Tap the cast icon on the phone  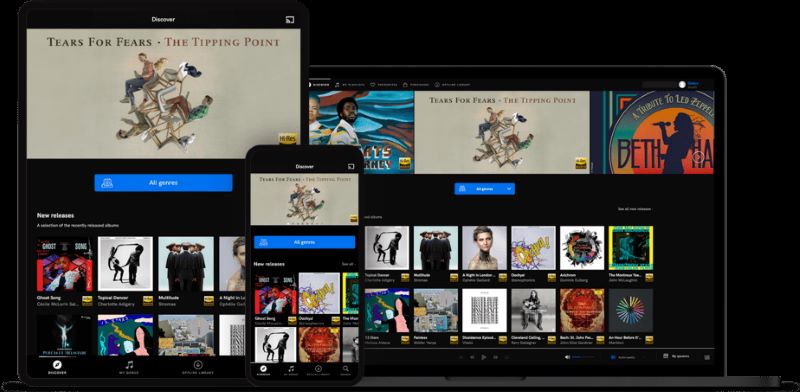[x=351, y=166]
